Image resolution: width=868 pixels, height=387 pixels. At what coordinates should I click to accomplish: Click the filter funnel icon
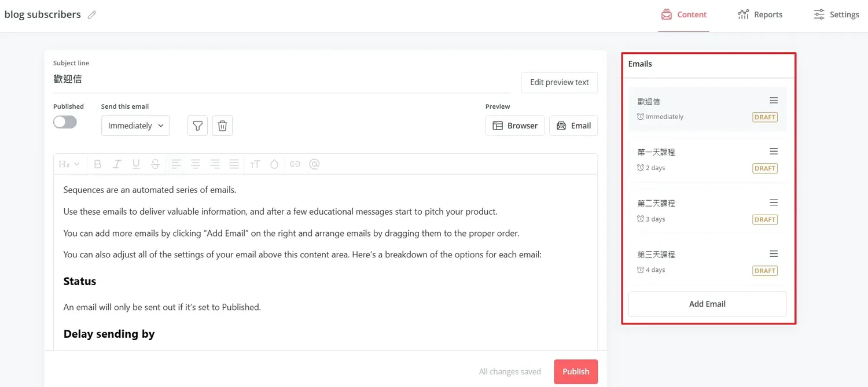(197, 126)
